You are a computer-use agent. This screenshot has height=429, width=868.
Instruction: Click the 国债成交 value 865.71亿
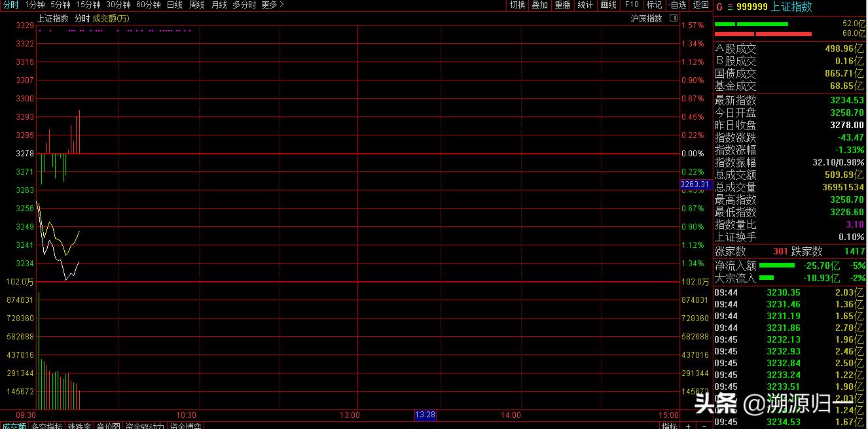pyautogui.click(x=844, y=73)
